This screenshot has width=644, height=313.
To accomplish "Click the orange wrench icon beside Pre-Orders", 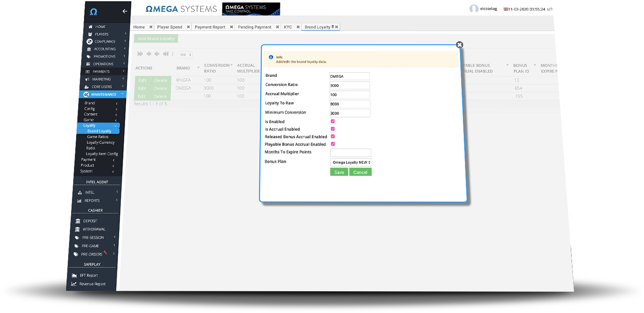I will (x=105, y=252).
